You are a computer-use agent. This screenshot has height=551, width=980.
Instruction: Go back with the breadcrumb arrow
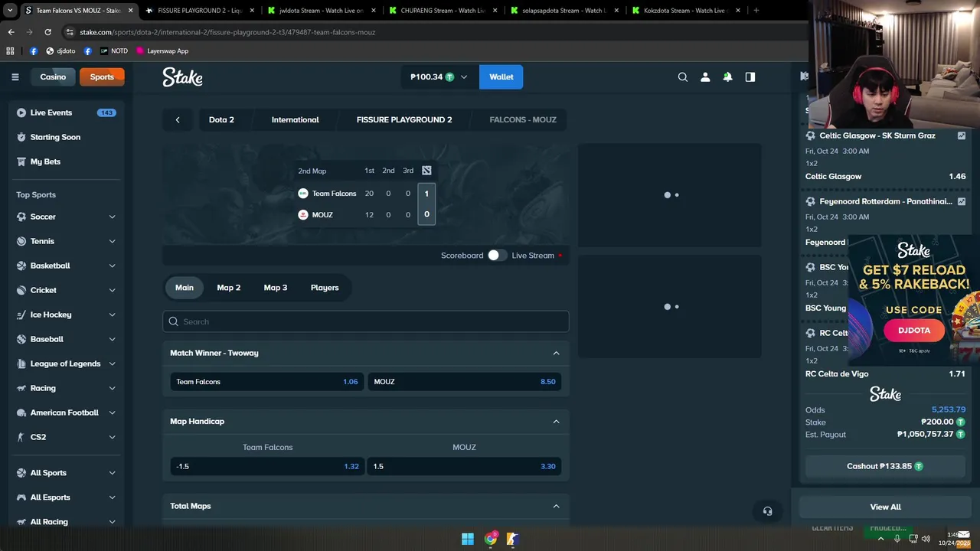[178, 119]
